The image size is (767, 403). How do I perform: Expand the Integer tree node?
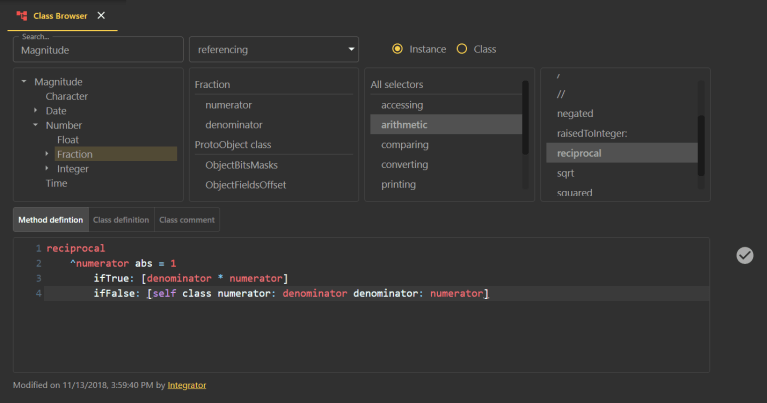pyautogui.click(x=46, y=169)
